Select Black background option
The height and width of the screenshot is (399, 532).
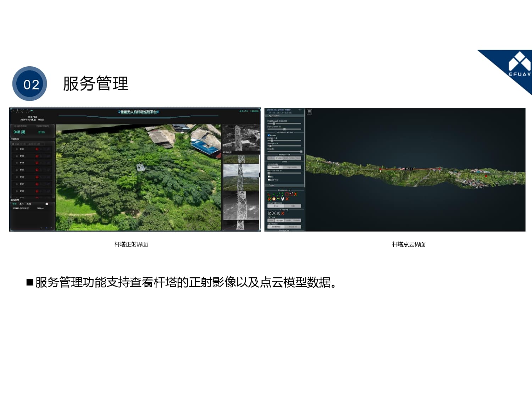(x=286, y=158)
